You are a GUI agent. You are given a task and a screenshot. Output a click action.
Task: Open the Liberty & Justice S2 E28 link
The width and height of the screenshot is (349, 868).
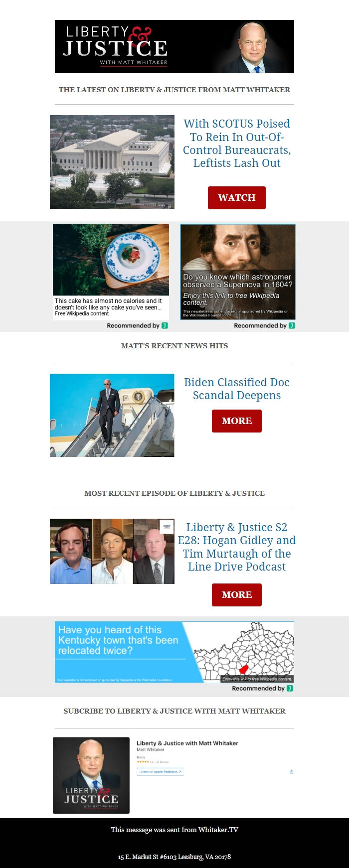[237, 547]
